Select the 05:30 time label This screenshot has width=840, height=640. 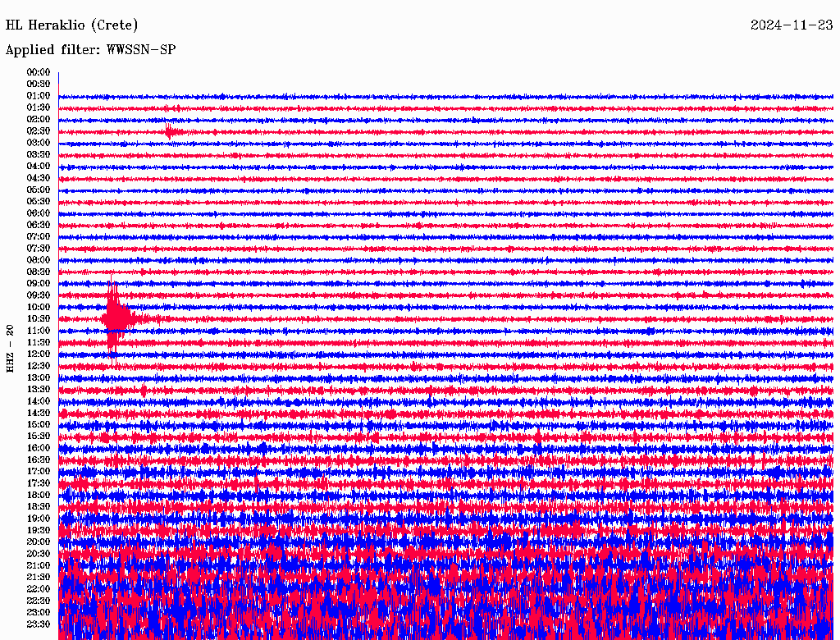(38, 202)
